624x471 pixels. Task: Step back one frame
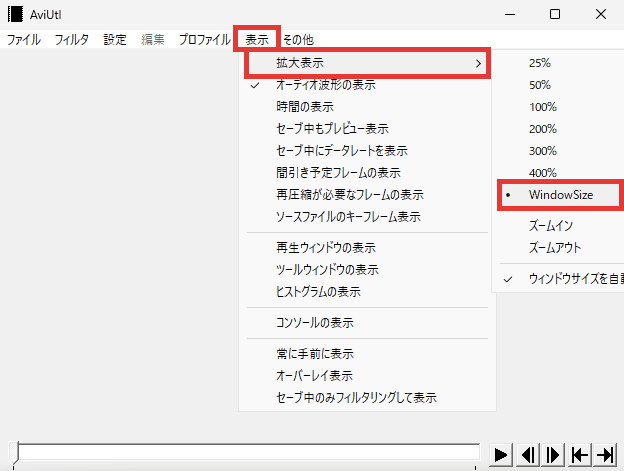[529, 454]
